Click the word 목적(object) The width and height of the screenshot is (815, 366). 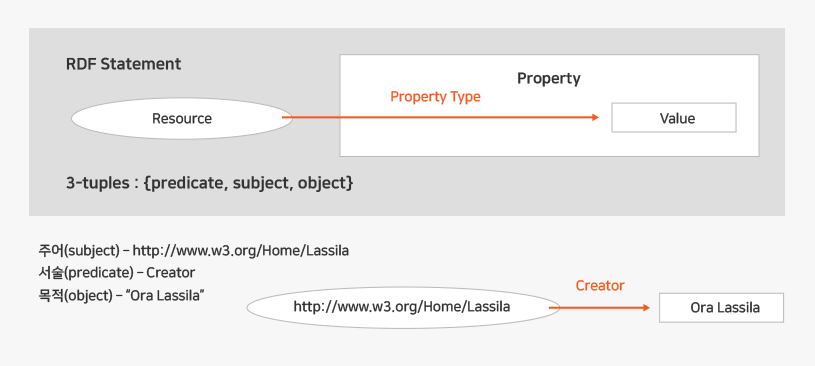coord(75,295)
